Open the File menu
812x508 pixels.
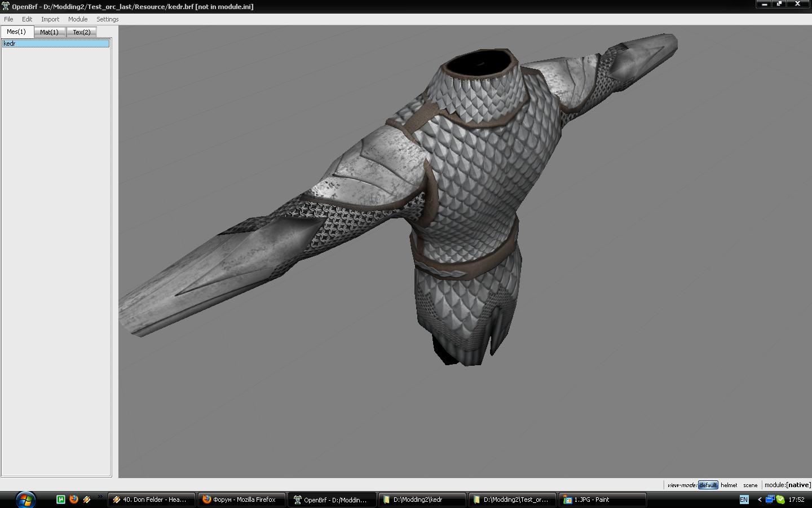(x=8, y=19)
